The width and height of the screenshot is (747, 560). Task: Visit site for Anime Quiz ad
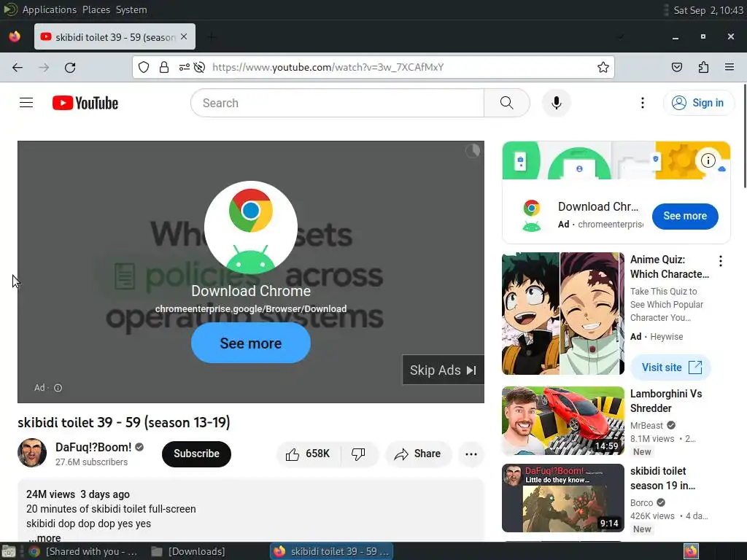click(x=671, y=367)
